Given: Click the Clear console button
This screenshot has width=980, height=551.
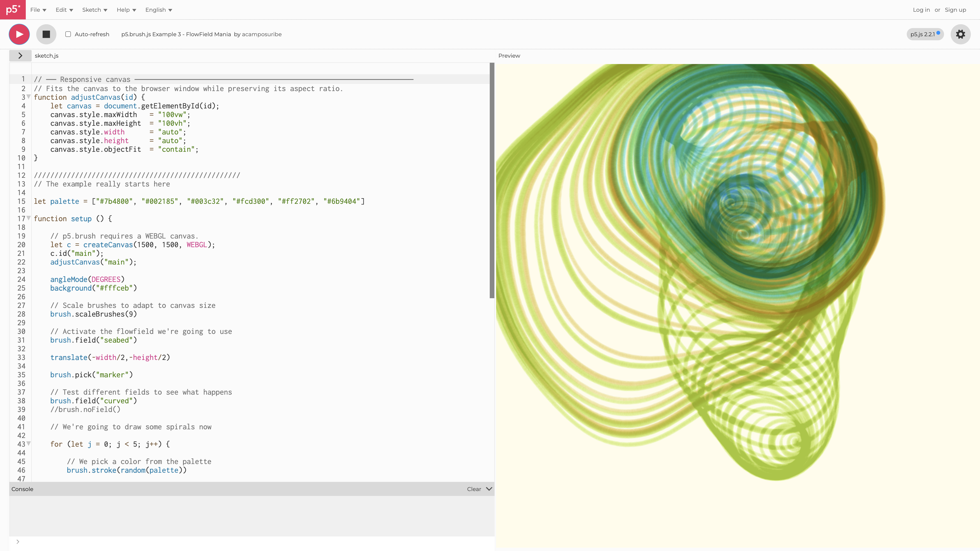Looking at the screenshot, I should click(x=474, y=489).
